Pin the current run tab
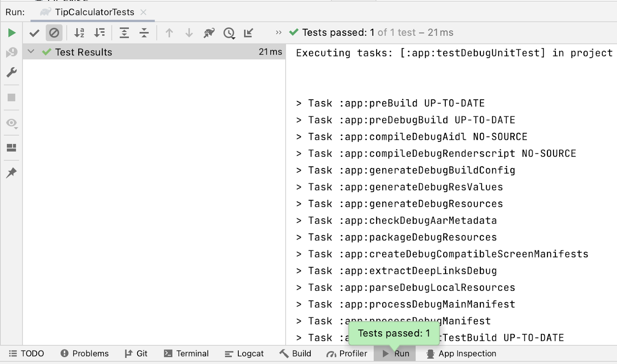The width and height of the screenshot is (617, 364). click(12, 173)
